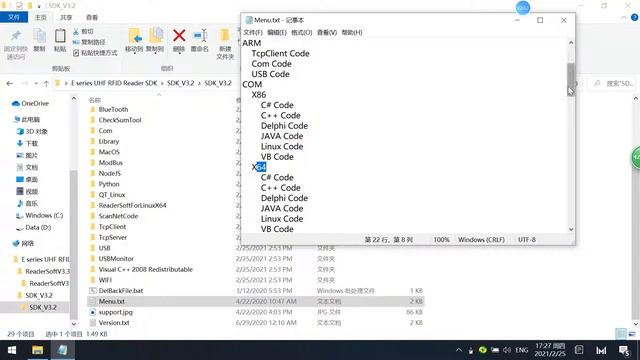Click Explorer Up one level arrow

pos(46,83)
